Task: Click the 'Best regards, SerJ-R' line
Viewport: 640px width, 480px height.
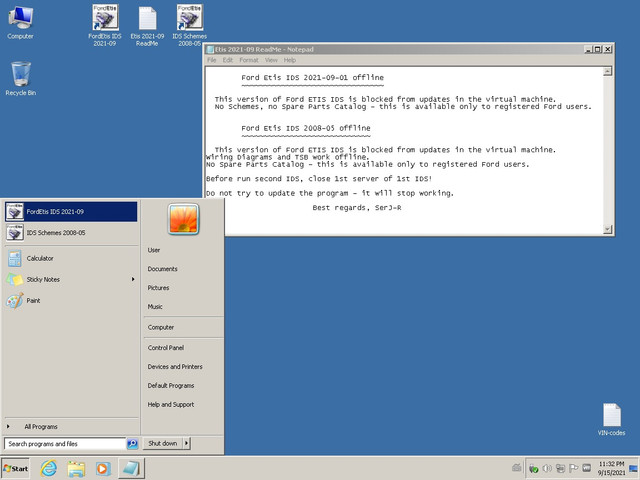Action: pos(357,208)
